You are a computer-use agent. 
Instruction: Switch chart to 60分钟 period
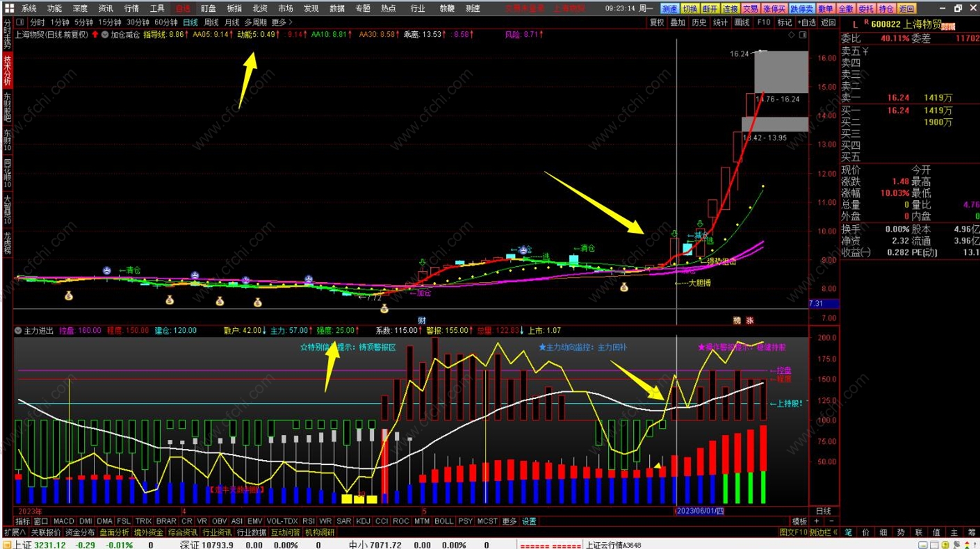coord(167,22)
